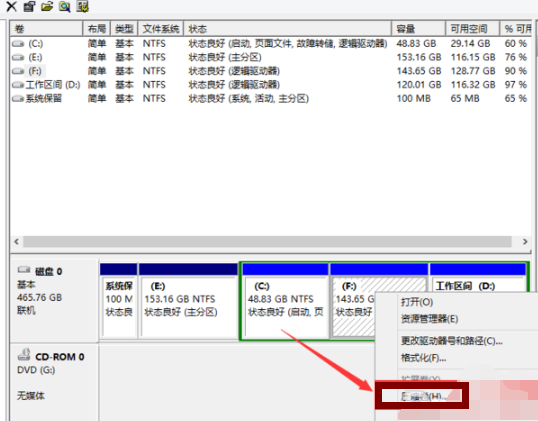Click the 磁盘 0 disk icon
The height and width of the screenshot is (421, 538).
coord(24,270)
